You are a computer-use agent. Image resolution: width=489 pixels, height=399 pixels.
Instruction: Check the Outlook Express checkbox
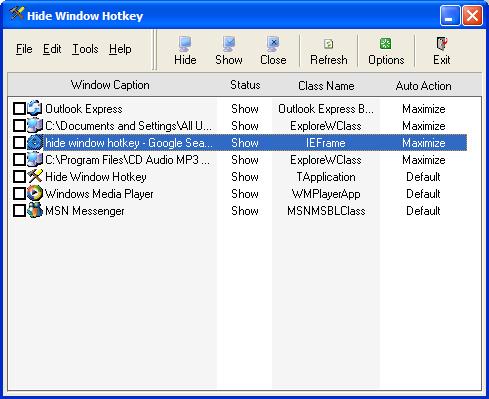(19, 108)
